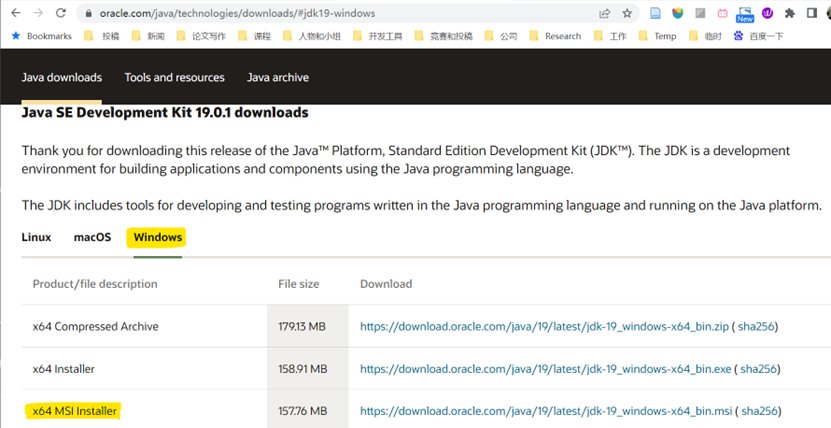Bookmark this page with the star

[x=627, y=13]
